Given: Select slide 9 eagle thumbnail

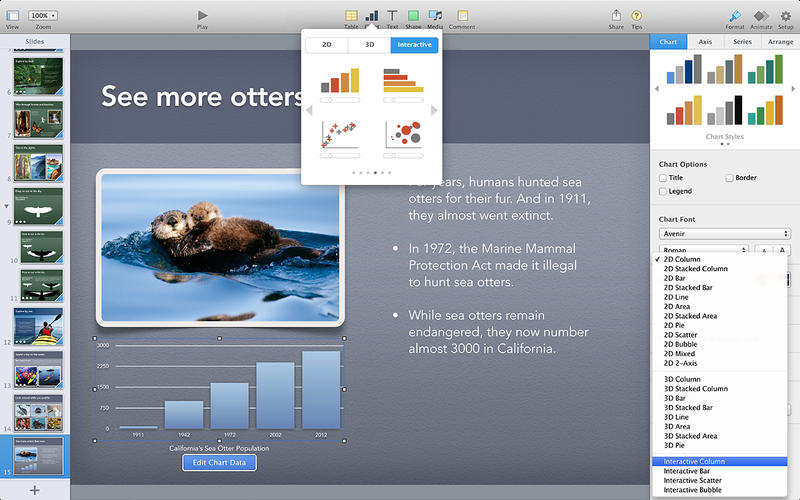Looking at the screenshot, I should pyautogui.click(x=38, y=207).
